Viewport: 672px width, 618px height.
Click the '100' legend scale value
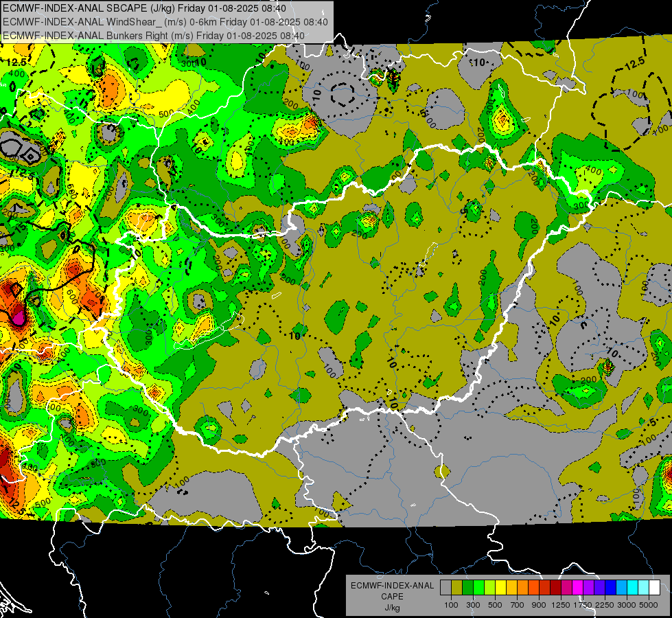point(451,605)
